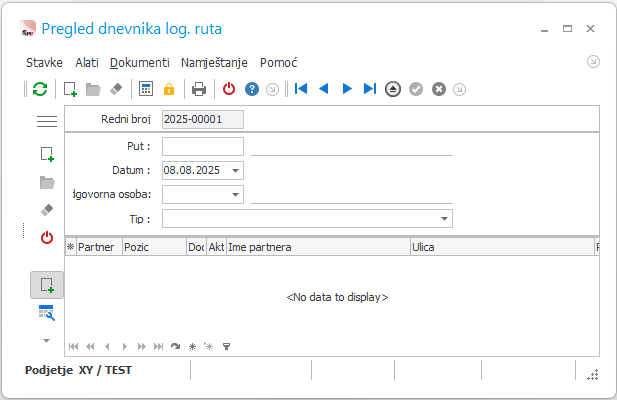Open the Namještanje menu
Viewport: 617px width, 400px height.
click(214, 63)
